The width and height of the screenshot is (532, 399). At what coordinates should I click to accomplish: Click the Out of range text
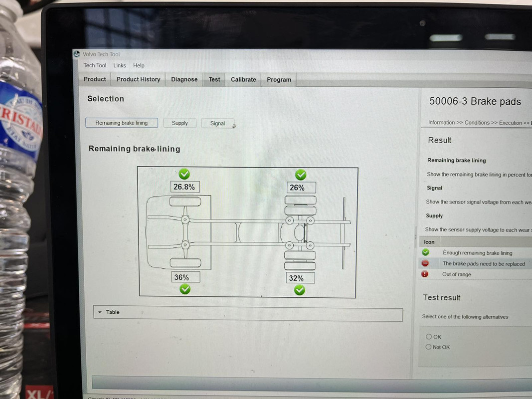point(456,274)
